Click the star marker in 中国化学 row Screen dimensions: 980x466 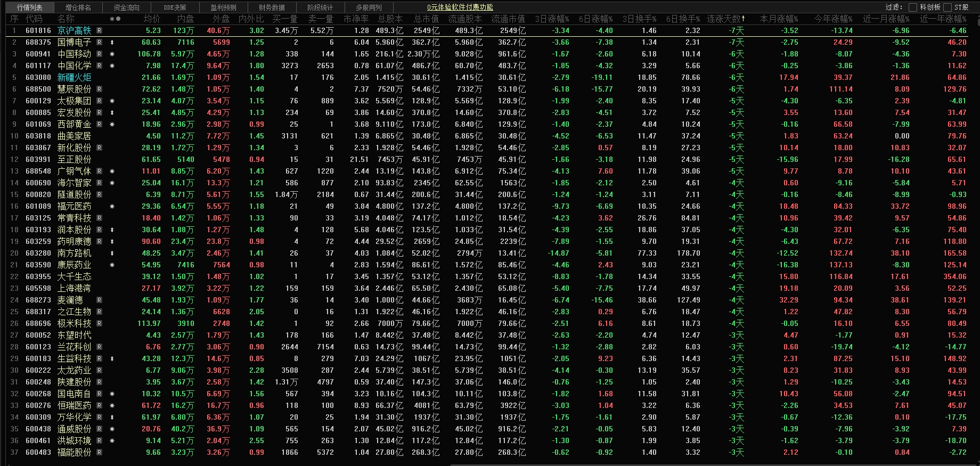click(112, 66)
